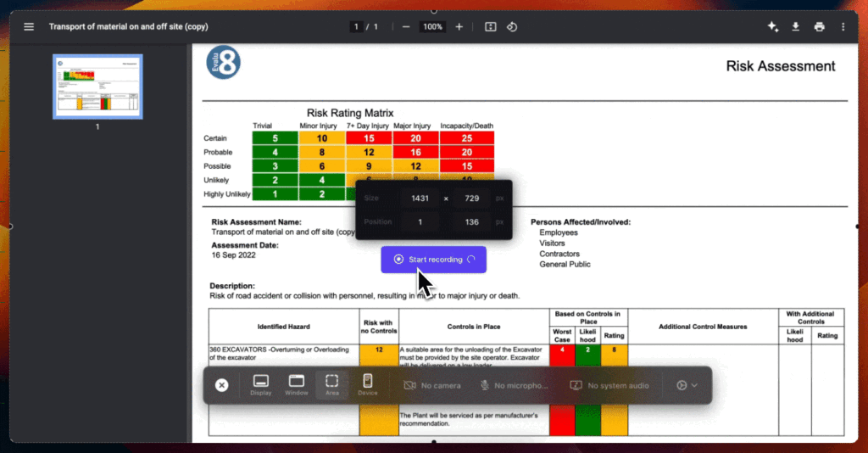Click the green matrix cell with 5
The width and height of the screenshot is (868, 453).
click(x=275, y=138)
